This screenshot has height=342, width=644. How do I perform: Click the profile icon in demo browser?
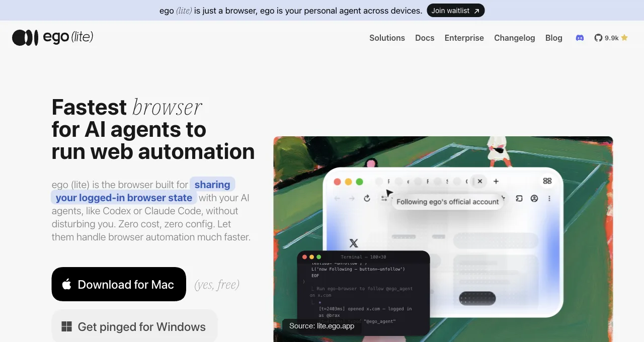point(534,199)
